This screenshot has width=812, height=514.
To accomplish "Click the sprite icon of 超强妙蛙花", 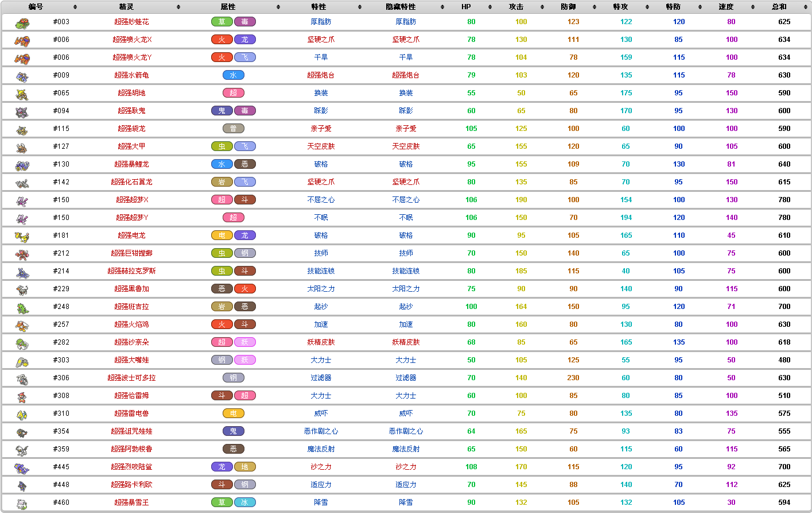I will click(x=22, y=23).
